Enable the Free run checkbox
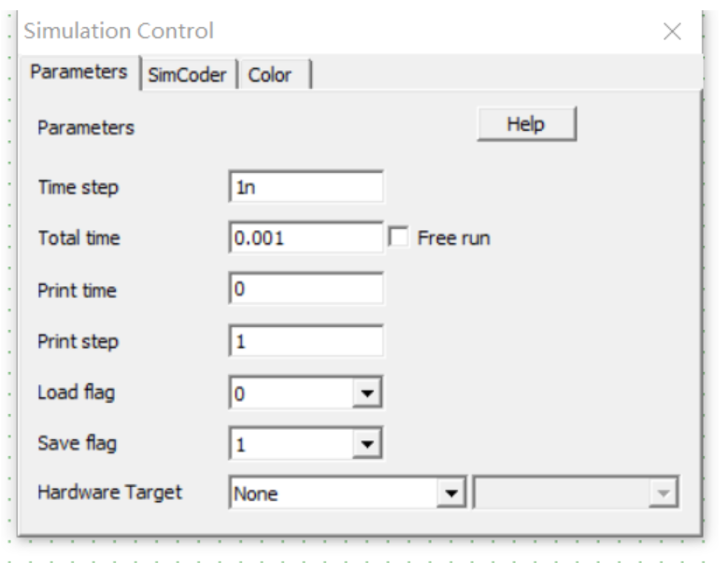The height and width of the screenshot is (573, 728). tap(397, 237)
